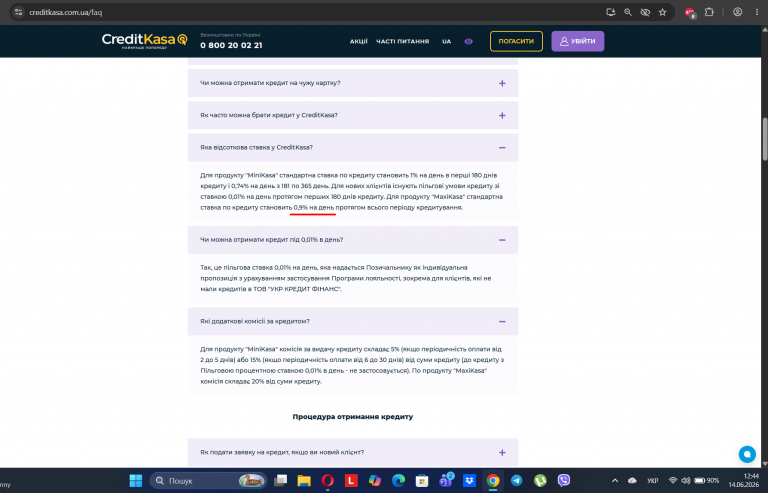
Task: Open the ЧАСТІ ПИТАННЯ menu item
Action: pyautogui.click(x=402, y=42)
